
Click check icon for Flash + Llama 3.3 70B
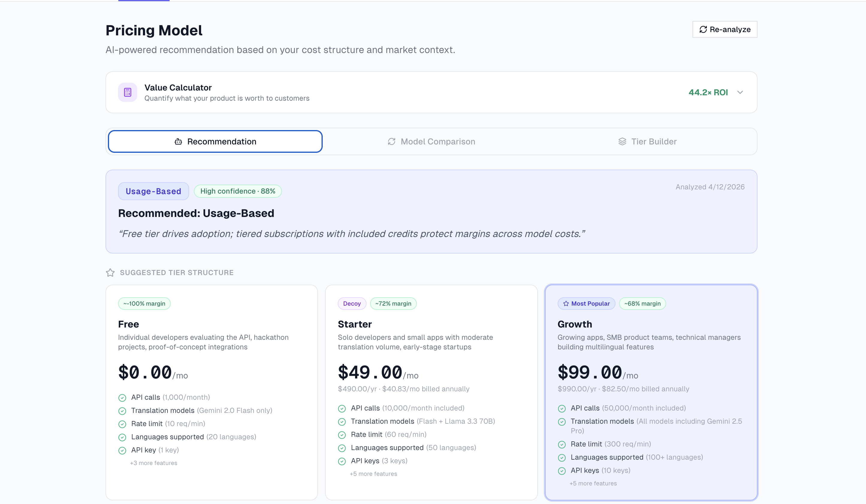tap(342, 422)
